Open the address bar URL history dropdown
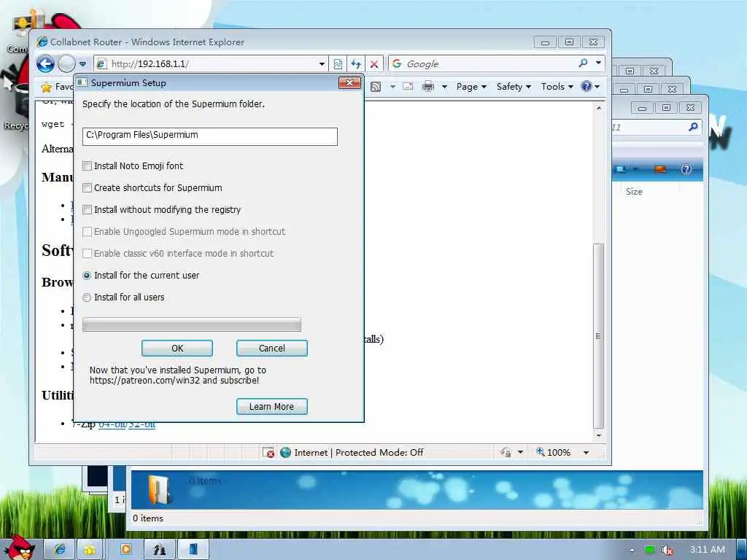Screen dimensions: 747x560 tap(322, 64)
